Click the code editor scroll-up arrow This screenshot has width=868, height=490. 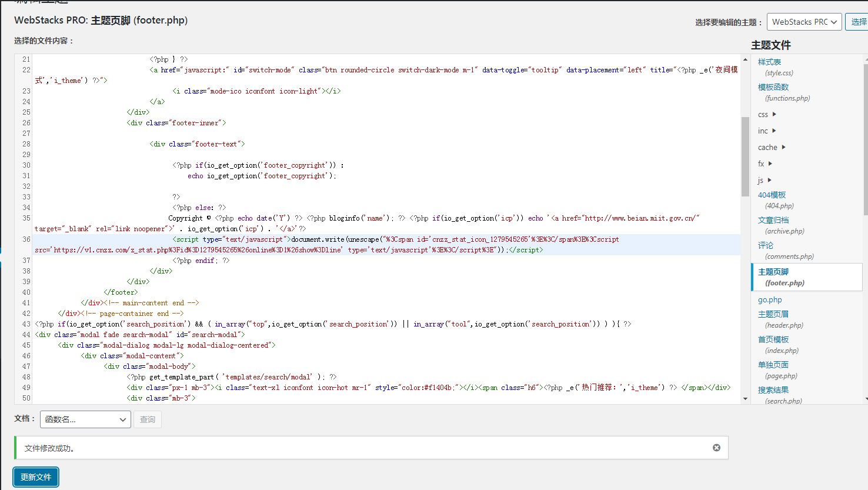745,59
